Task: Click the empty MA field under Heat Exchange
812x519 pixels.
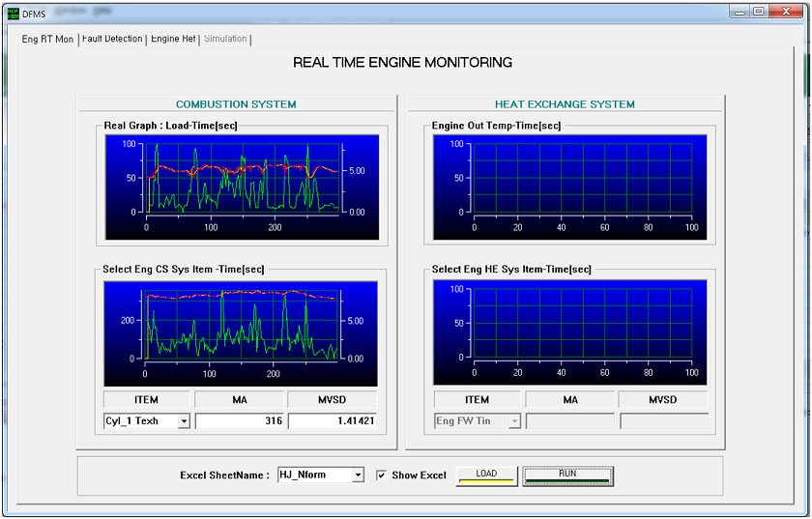Action: click(x=570, y=421)
